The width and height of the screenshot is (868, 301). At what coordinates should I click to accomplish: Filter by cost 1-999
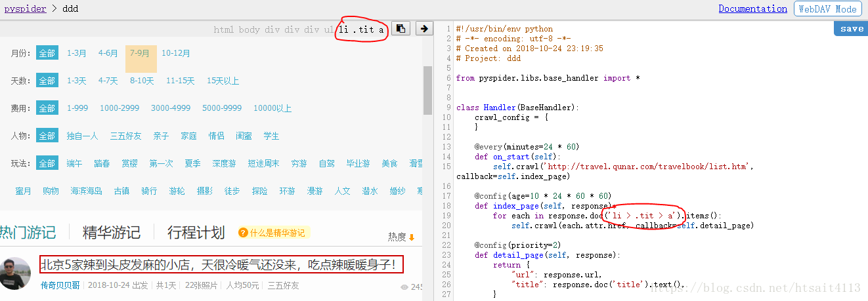coord(77,108)
